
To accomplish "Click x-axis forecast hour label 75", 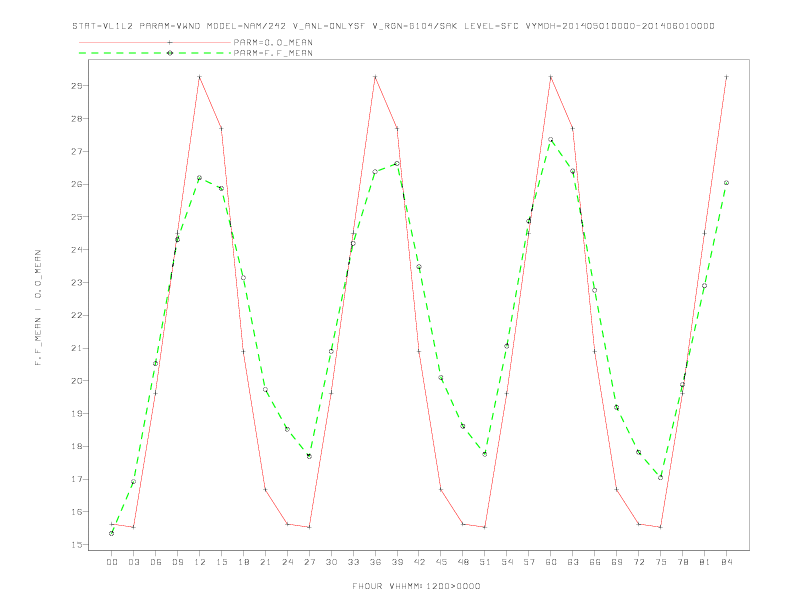I will (x=661, y=562).
